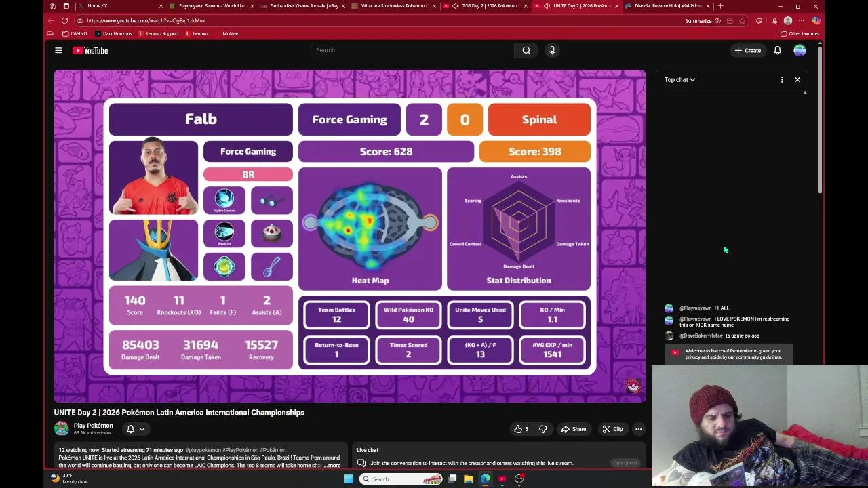Click the Open panel live chat button

coord(625,463)
